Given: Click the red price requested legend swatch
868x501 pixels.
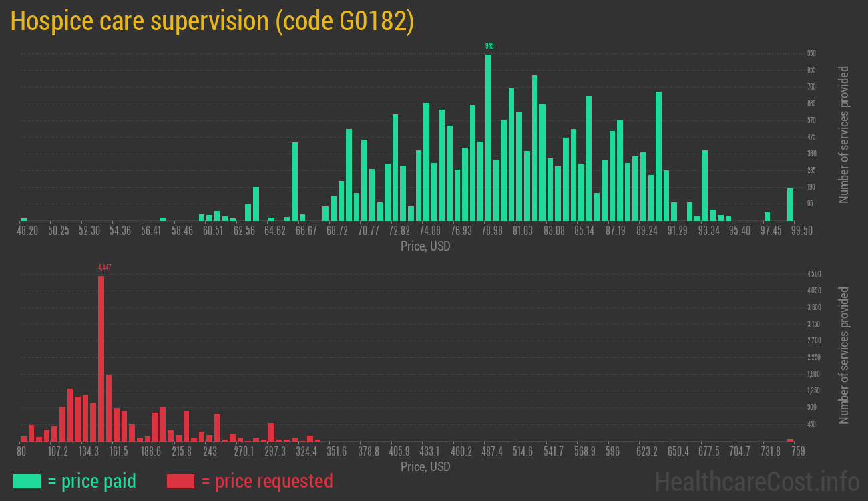Looking at the screenshot, I should (180, 481).
